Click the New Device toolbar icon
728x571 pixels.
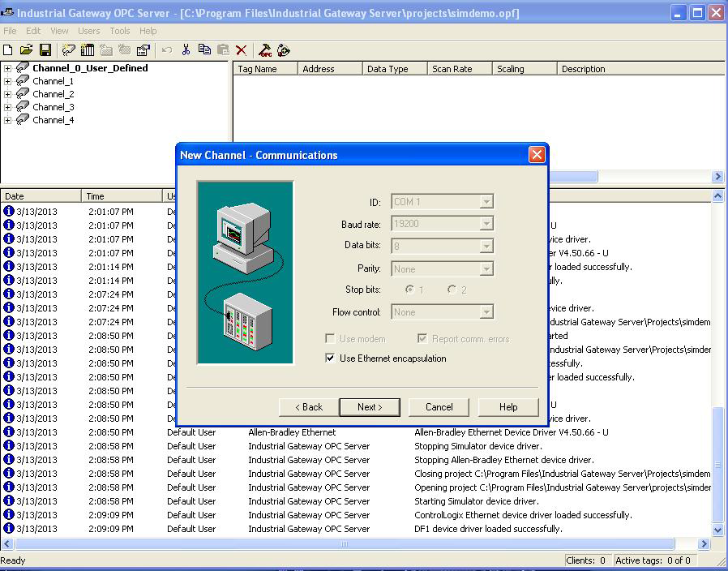tap(88, 50)
